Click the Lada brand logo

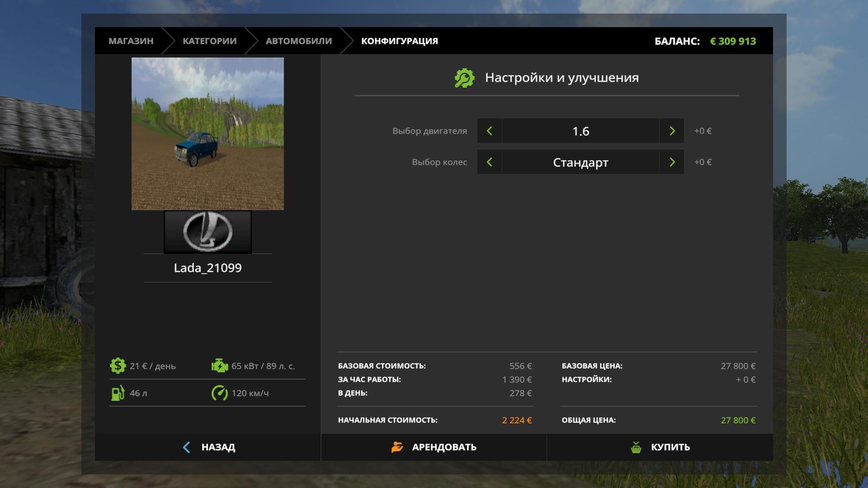(207, 232)
